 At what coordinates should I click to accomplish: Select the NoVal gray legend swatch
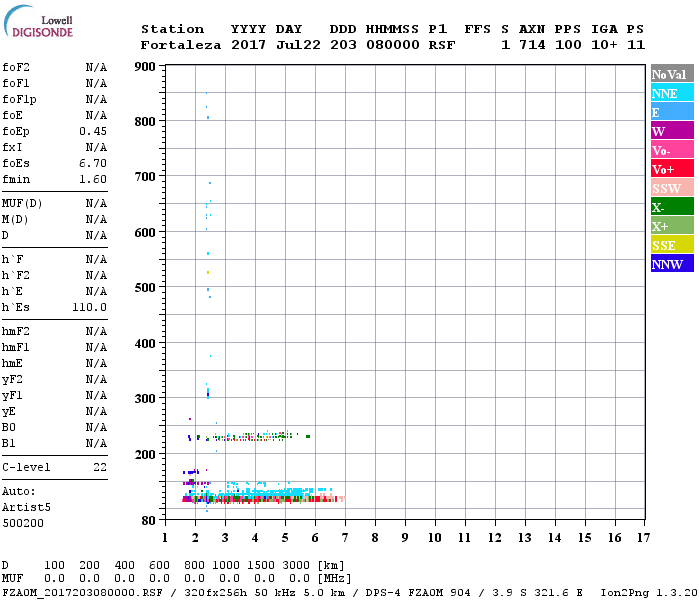(x=671, y=75)
